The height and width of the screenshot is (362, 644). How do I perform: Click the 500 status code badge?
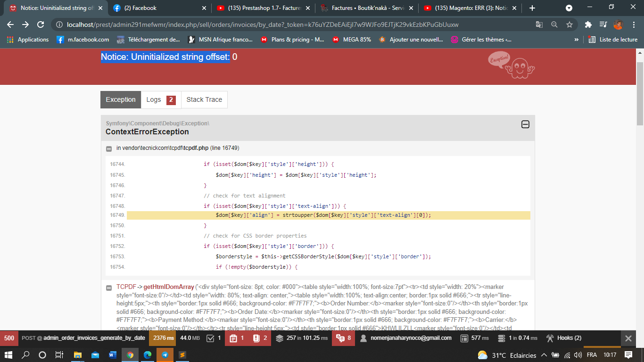tap(9, 338)
